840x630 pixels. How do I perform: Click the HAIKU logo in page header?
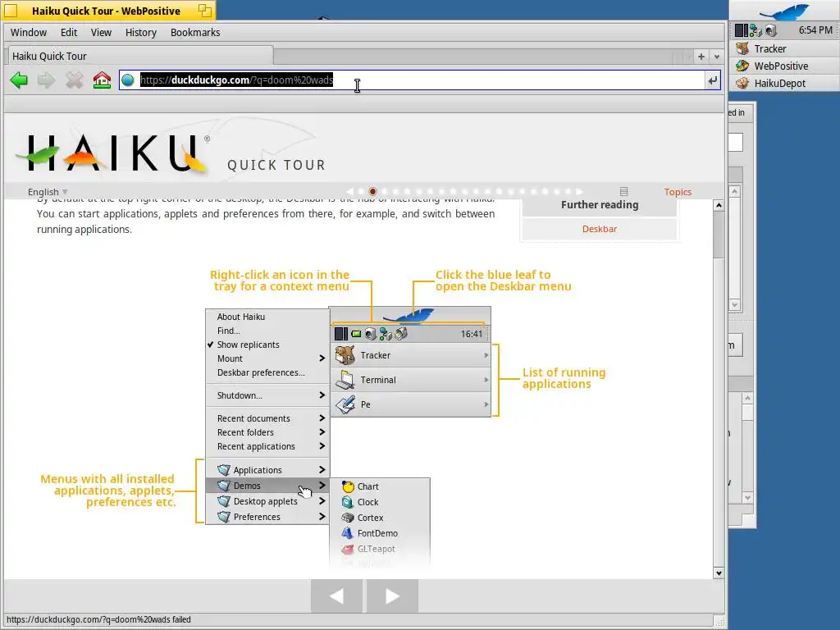[x=112, y=153]
